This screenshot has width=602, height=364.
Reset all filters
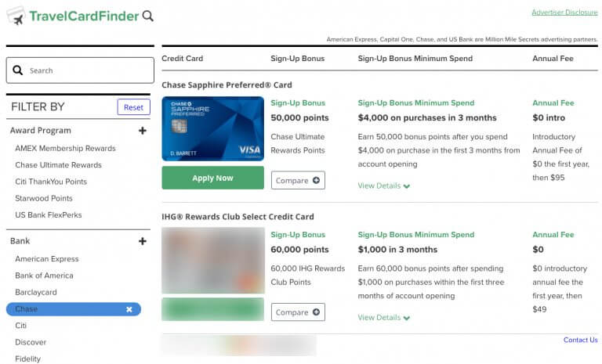pos(133,107)
